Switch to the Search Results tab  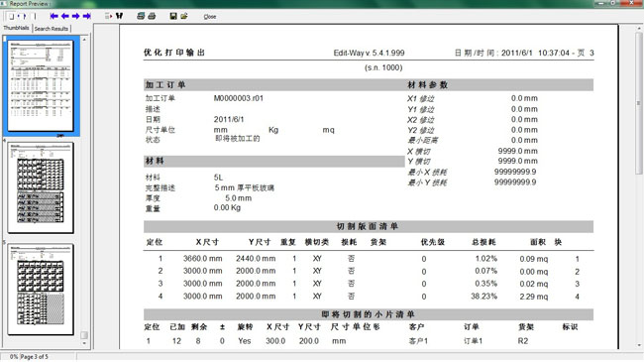coord(52,29)
